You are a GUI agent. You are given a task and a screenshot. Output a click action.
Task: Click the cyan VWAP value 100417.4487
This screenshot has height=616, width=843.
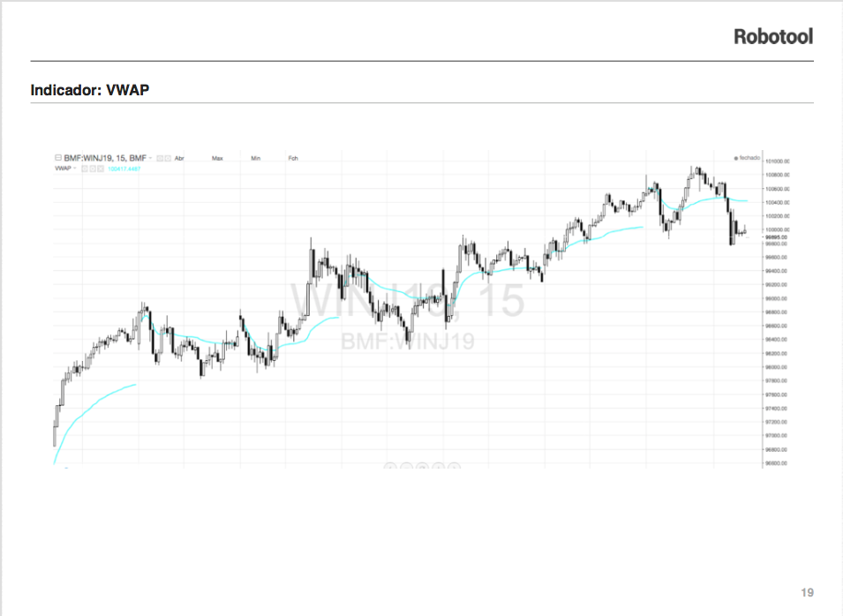(124, 167)
